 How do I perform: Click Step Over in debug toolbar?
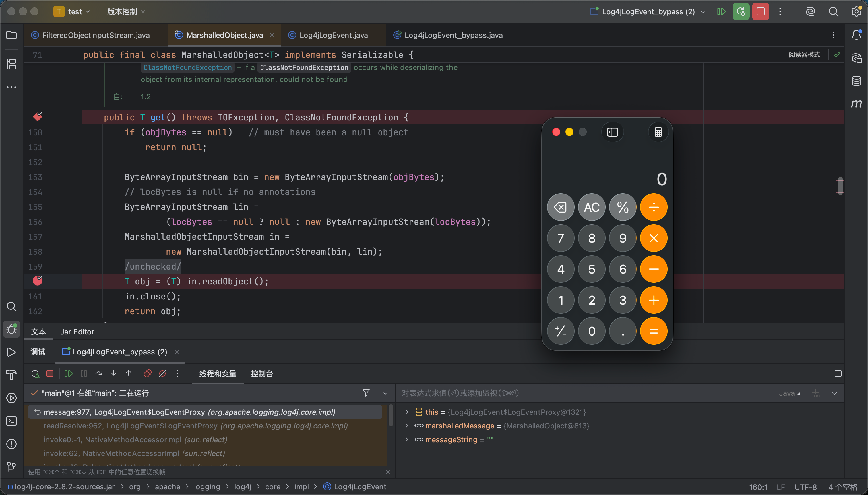[x=99, y=374]
